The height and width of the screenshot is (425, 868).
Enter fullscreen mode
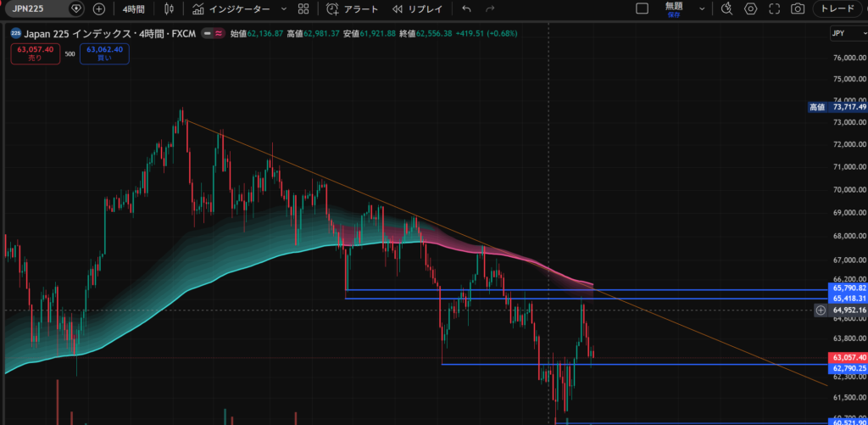pos(775,8)
